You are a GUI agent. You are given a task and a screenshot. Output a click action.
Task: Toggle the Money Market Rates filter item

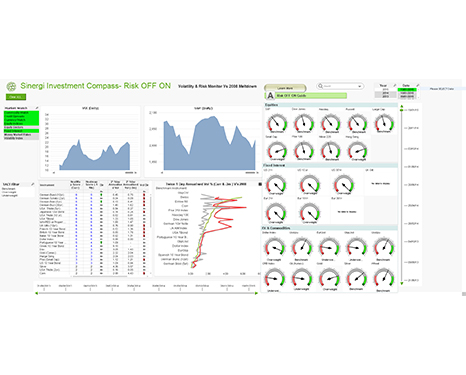(21, 134)
